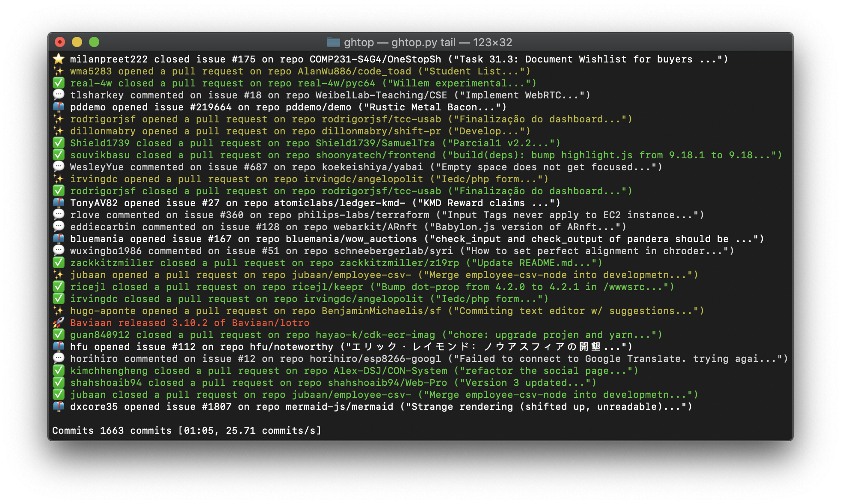The height and width of the screenshot is (504, 841).
Task: Click the star emoji beside milanpreet222 line
Action: coord(59,59)
